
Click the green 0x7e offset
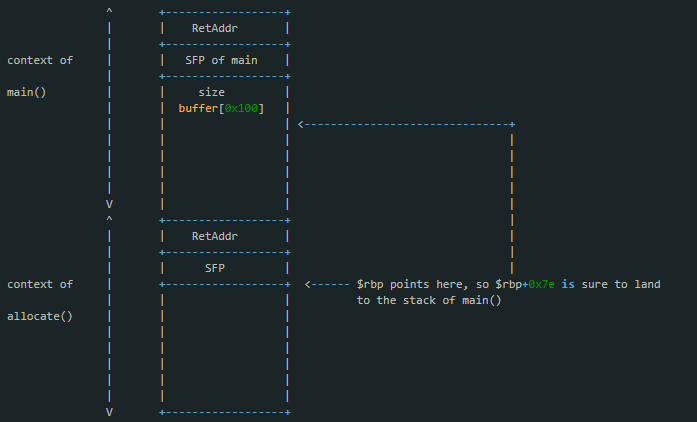tap(540, 284)
